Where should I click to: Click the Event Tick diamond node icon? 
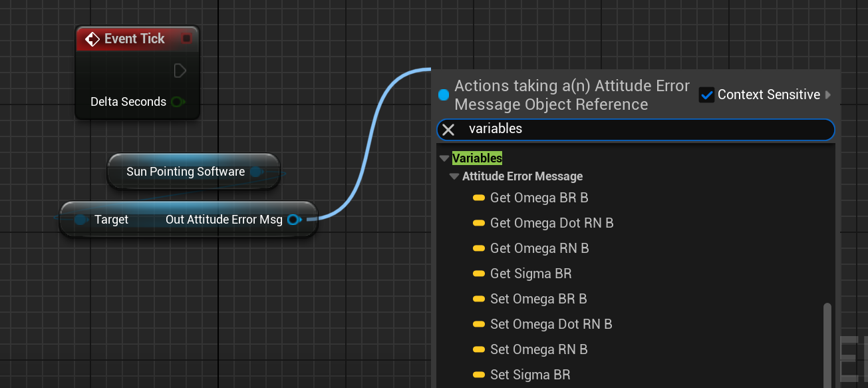click(x=92, y=39)
